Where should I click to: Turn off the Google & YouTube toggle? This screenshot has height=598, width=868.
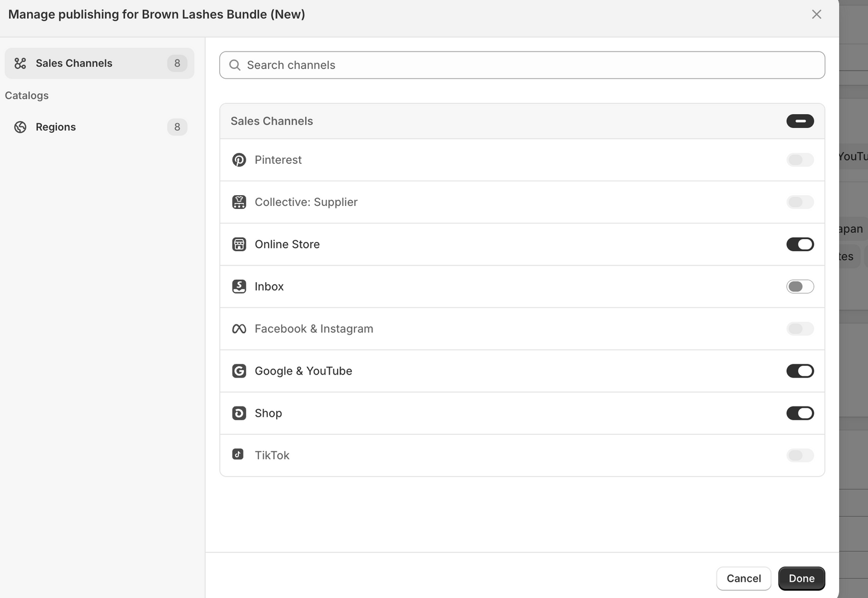pyautogui.click(x=800, y=371)
